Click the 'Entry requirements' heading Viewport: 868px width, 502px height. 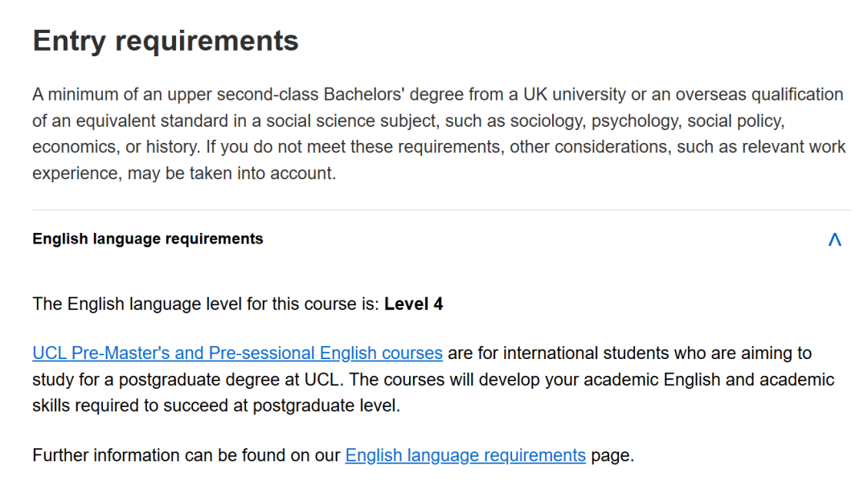pos(166,41)
